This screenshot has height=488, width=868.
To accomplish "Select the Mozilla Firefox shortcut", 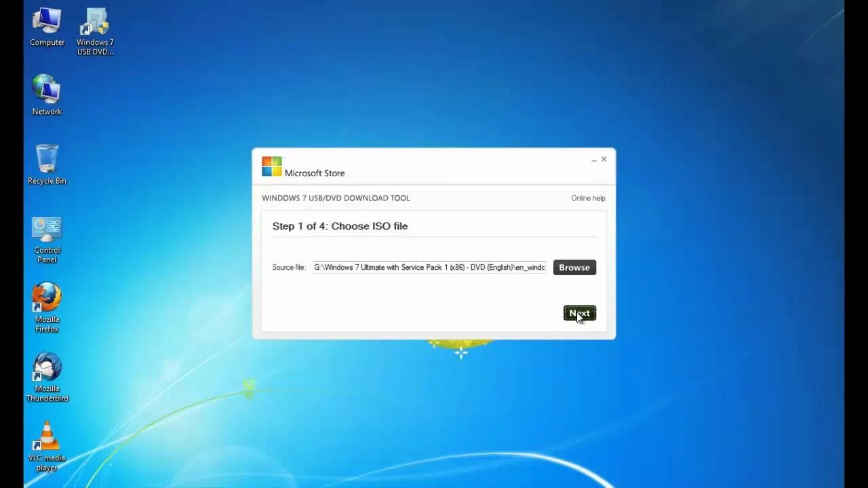I will 47,307.
